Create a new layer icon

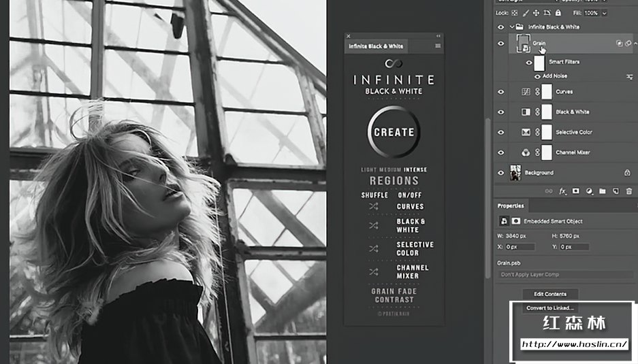616,191
